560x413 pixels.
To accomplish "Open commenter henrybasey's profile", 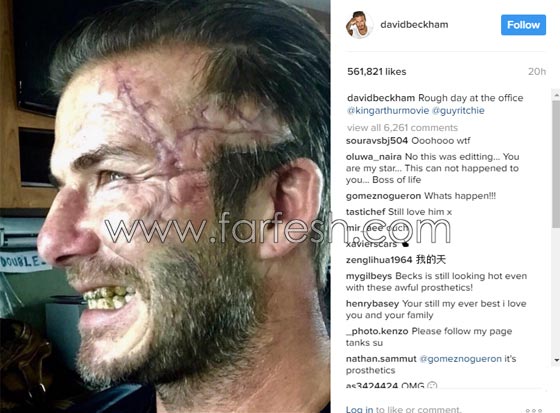I will (372, 304).
